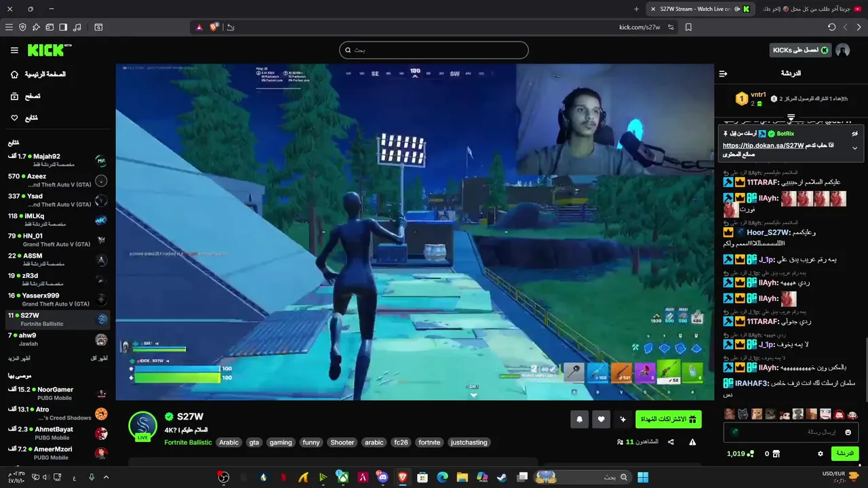This screenshot has width=868, height=488.
Task: Open chat settings gear icon
Action: (821, 453)
